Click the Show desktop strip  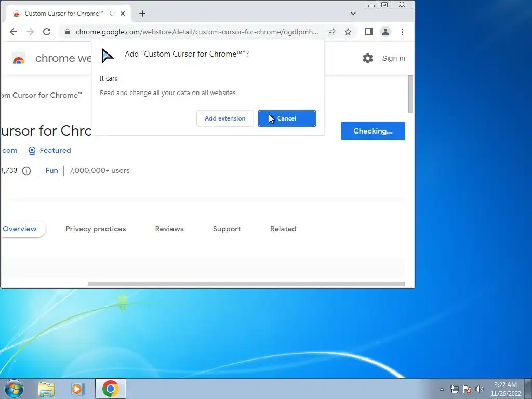(x=528, y=389)
